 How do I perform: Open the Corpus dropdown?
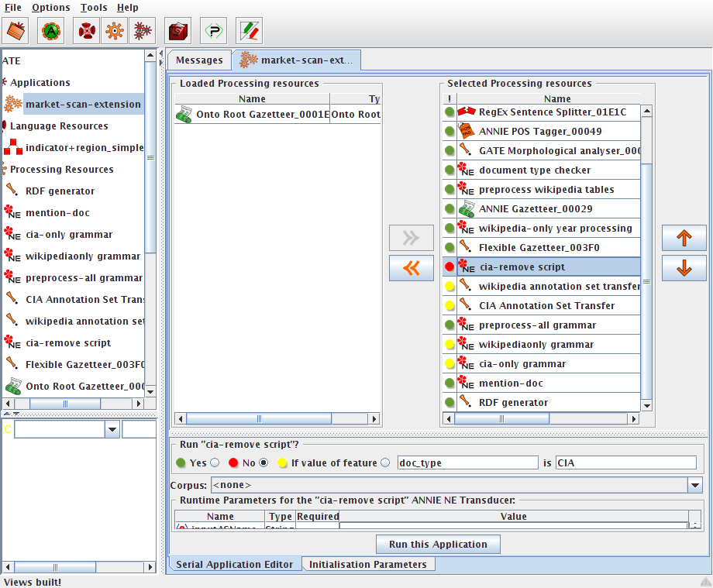(695, 485)
